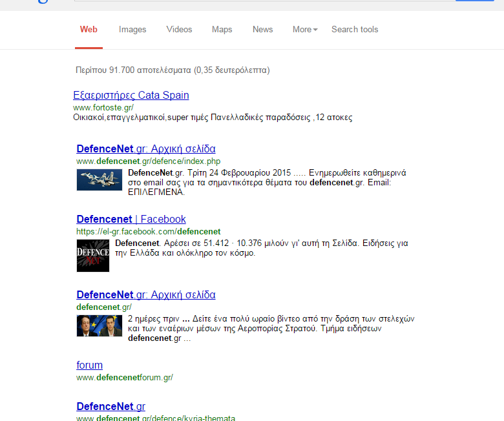The height and width of the screenshot is (421, 504).
Task: Open the last DefenceNet.gr result title
Action: (x=111, y=407)
